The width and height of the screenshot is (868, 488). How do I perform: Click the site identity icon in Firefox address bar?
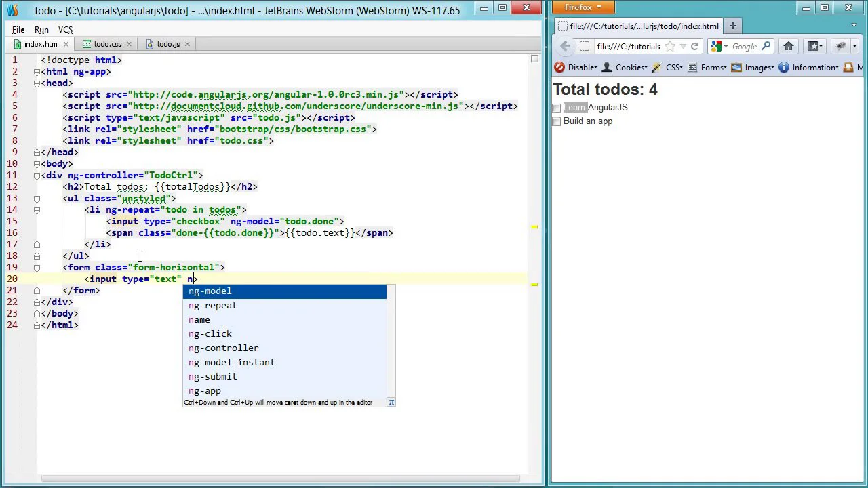tap(585, 46)
